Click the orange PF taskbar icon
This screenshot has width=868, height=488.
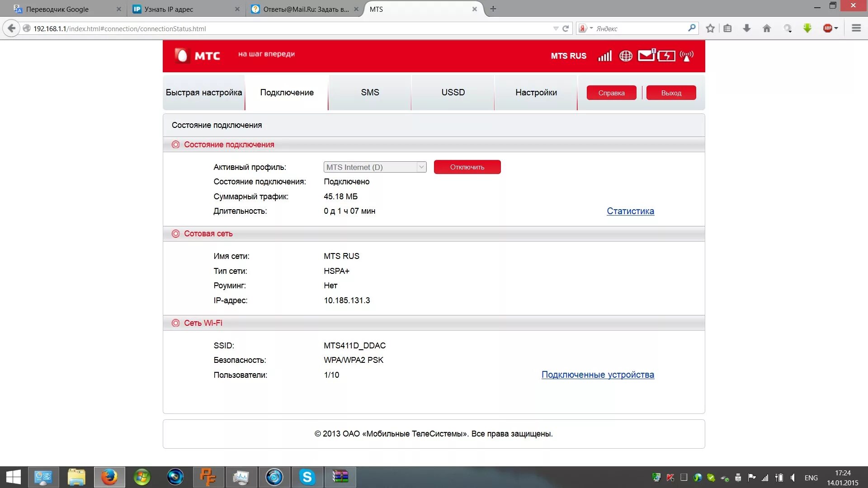[x=208, y=477]
